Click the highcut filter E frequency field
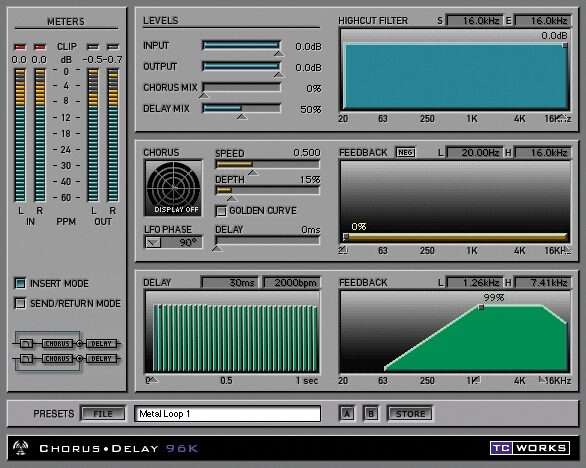The width and height of the screenshot is (586, 468). click(543, 21)
